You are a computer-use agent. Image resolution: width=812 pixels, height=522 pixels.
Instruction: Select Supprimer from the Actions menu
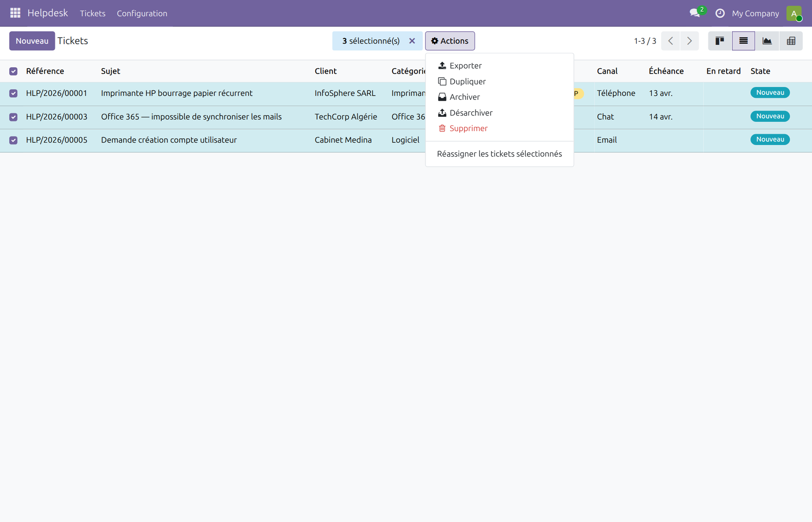coord(469,128)
